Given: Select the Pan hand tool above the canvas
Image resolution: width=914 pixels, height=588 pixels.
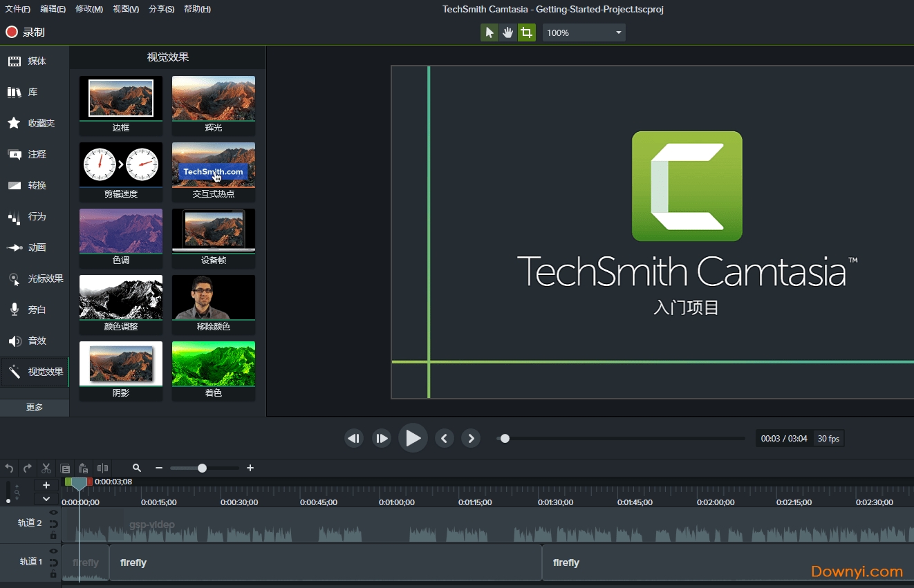Looking at the screenshot, I should pyautogui.click(x=508, y=32).
